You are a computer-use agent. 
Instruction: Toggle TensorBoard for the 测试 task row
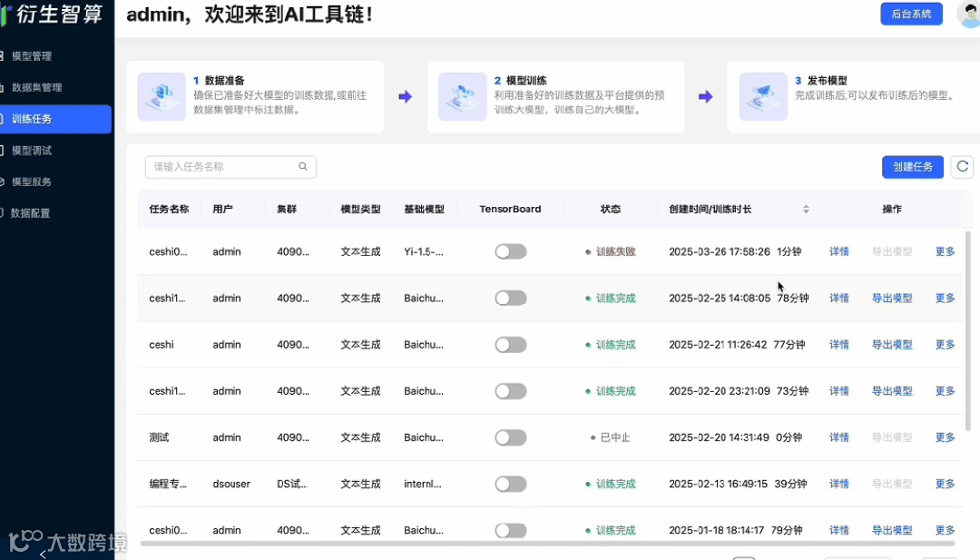point(511,437)
